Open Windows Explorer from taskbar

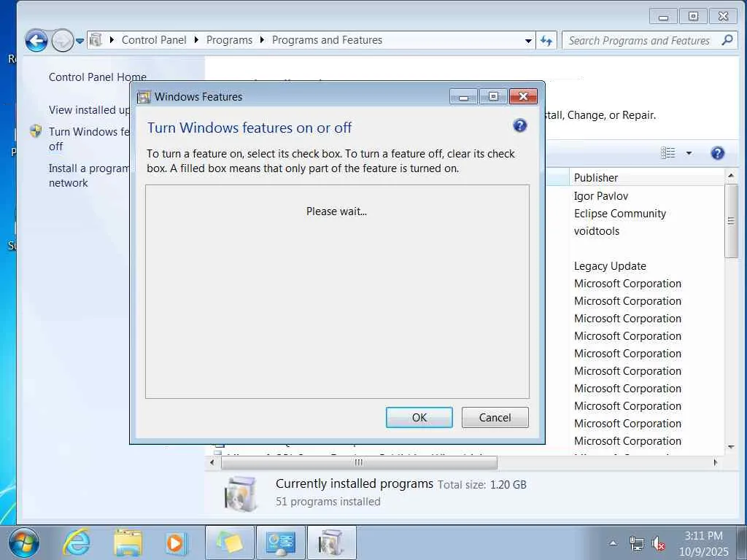[x=128, y=542]
